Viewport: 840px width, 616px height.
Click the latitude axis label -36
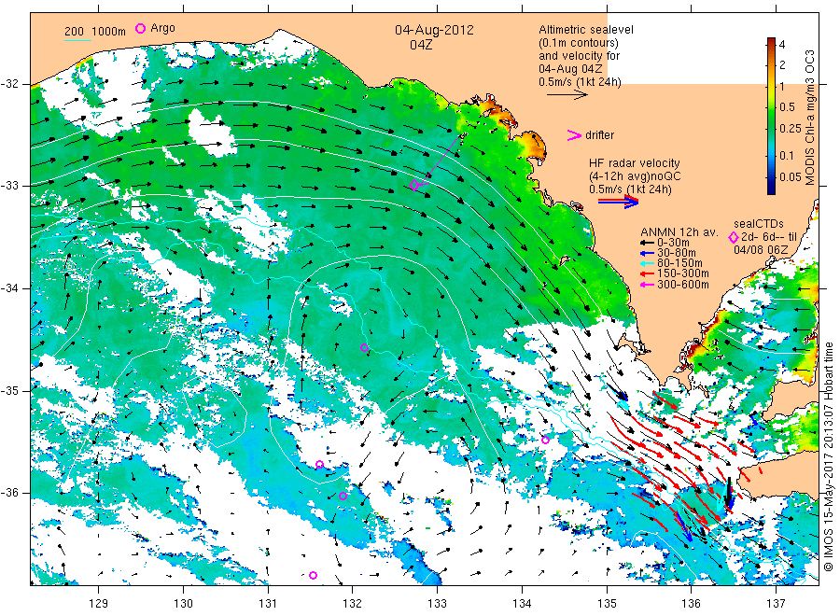(x=9, y=493)
